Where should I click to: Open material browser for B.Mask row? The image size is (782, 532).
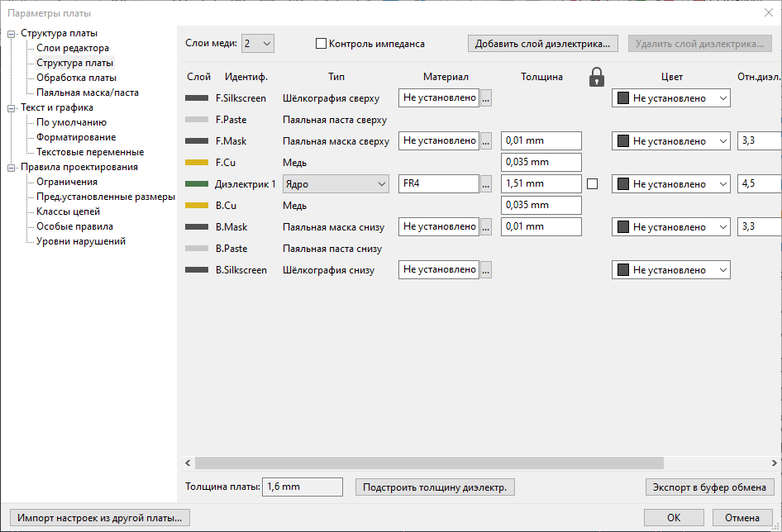(486, 227)
